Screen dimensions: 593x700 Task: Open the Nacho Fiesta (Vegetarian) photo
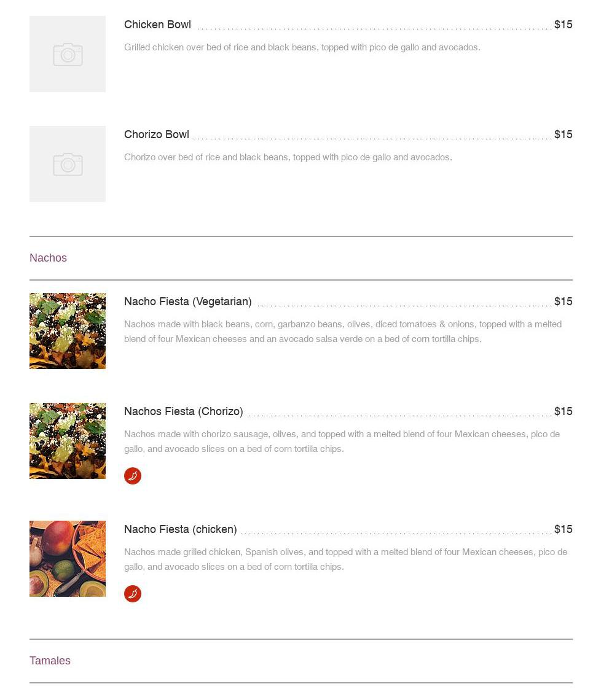point(68,331)
